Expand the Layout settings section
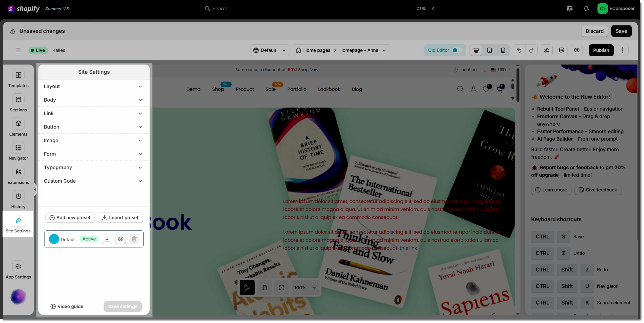The height and width of the screenshot is (323, 644). click(x=94, y=87)
